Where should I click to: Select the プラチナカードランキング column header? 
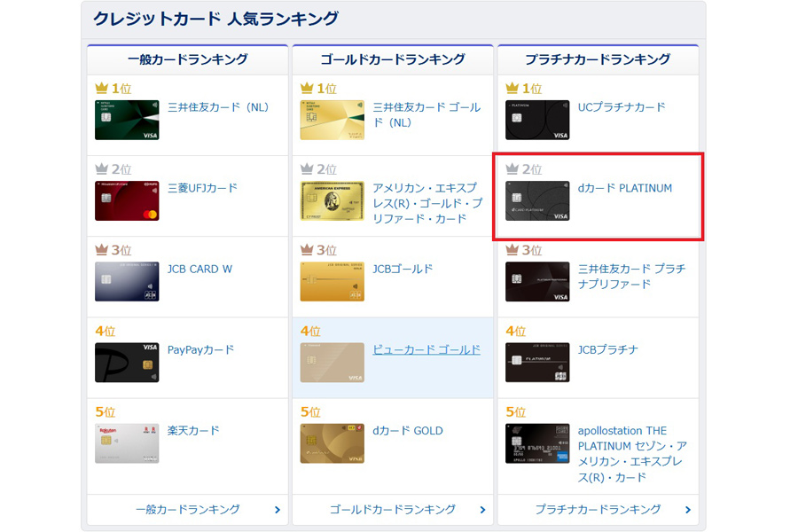tap(598, 59)
